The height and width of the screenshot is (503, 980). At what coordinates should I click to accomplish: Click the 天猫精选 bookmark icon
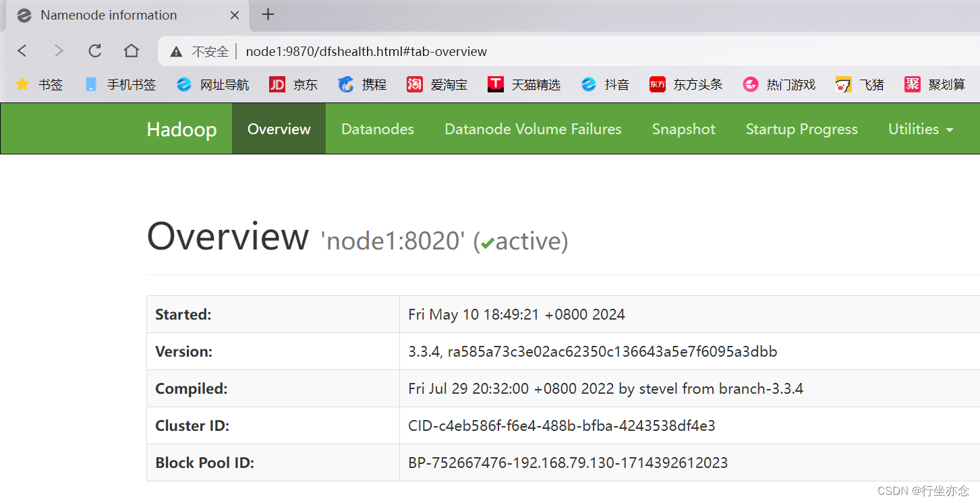[525, 84]
